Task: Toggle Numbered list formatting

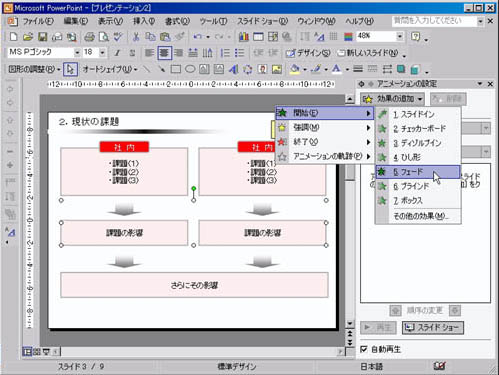Action: point(225,53)
